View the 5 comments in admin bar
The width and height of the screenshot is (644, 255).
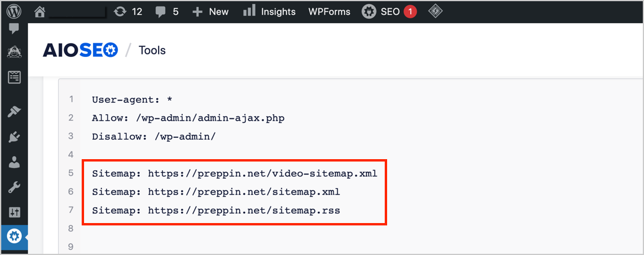167,11
